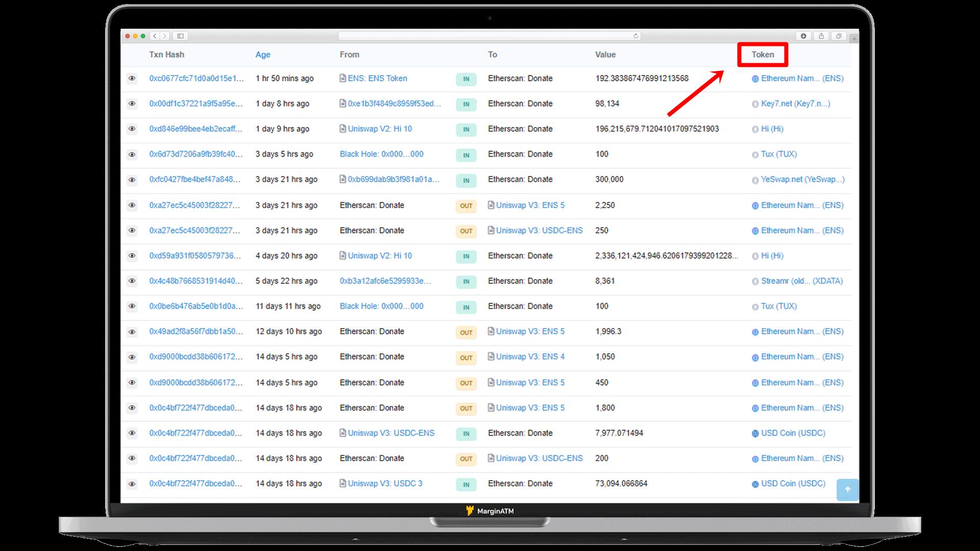Click USD Coin logo in 7,977.071494 row
The image size is (980, 551).
coord(755,434)
